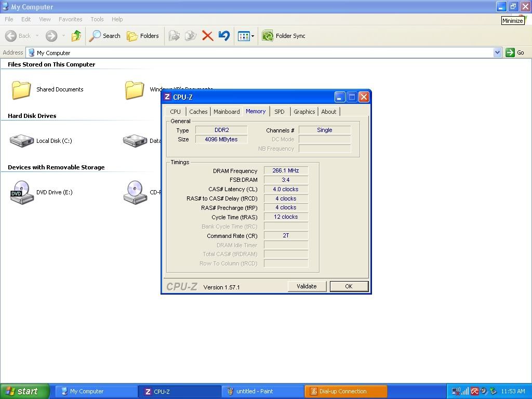Click the OK button in CPU-Z
This screenshot has width=532, height=399.
pyautogui.click(x=349, y=286)
